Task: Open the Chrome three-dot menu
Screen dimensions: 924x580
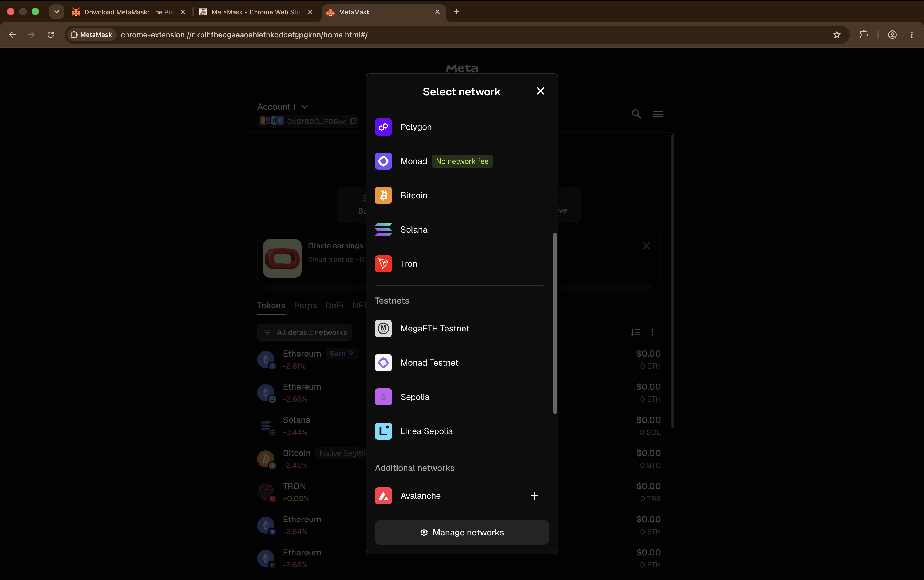Action: pos(911,35)
